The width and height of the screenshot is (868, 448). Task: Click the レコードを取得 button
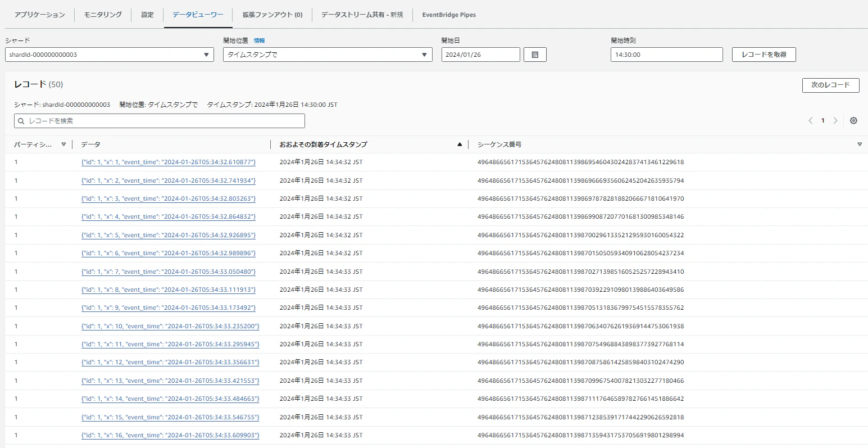764,55
